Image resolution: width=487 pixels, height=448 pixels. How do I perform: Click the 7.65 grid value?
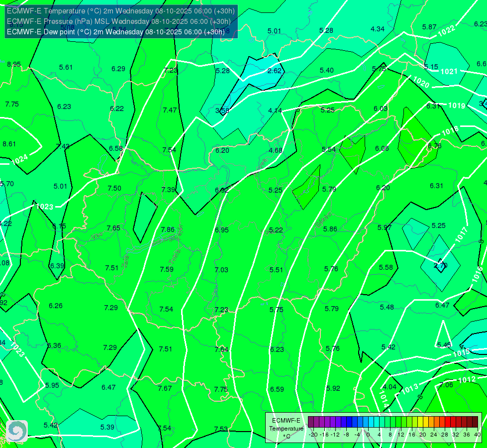(x=113, y=228)
